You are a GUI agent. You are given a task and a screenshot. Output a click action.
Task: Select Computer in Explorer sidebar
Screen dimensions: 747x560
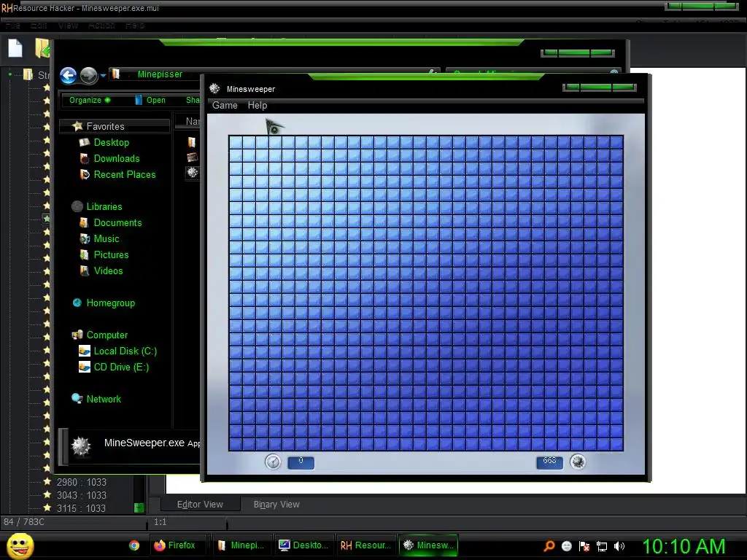click(x=107, y=335)
